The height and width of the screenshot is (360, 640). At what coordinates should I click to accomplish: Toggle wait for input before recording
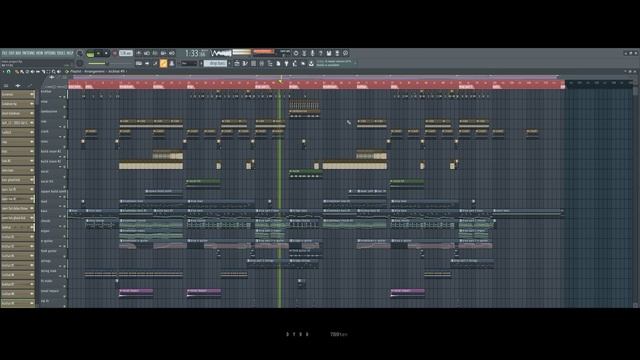coord(147,53)
